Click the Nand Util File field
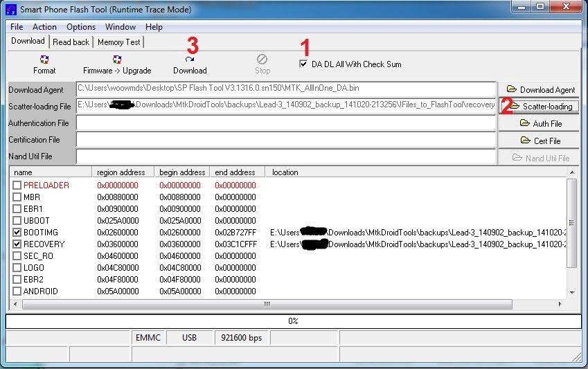The width and height of the screenshot is (588, 369). coord(286,156)
